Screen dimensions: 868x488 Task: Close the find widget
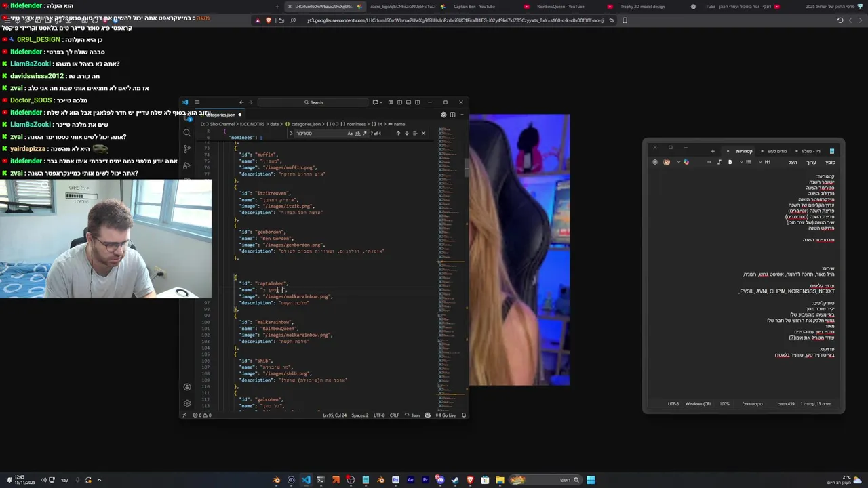pos(423,134)
